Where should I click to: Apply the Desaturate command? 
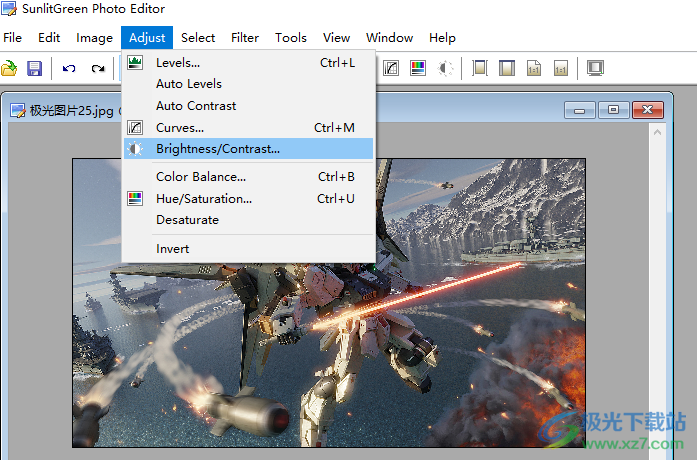click(x=248, y=220)
